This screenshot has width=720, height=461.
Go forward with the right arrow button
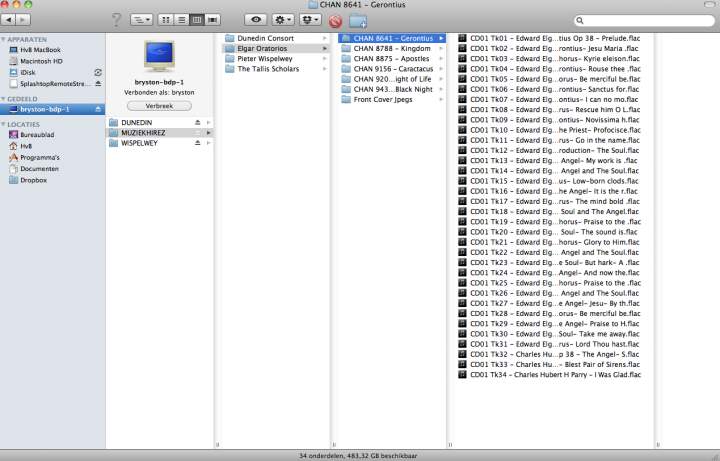click(23, 20)
